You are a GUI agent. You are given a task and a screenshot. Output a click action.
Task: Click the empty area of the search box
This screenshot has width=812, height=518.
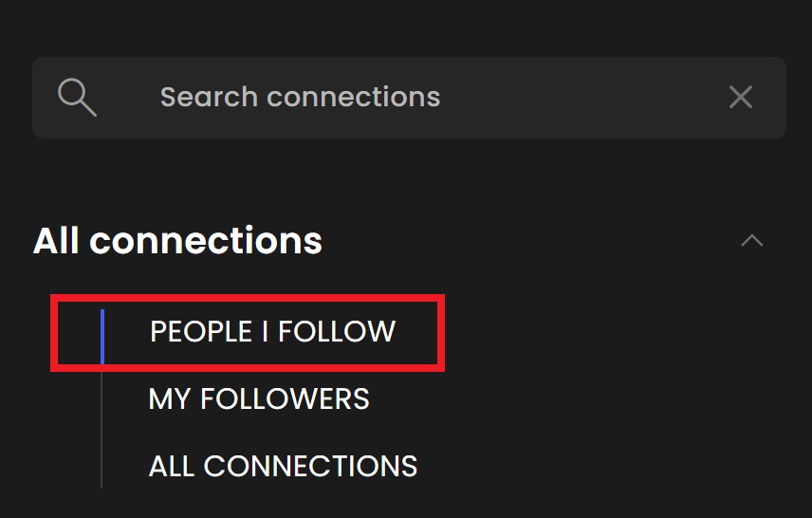580,98
